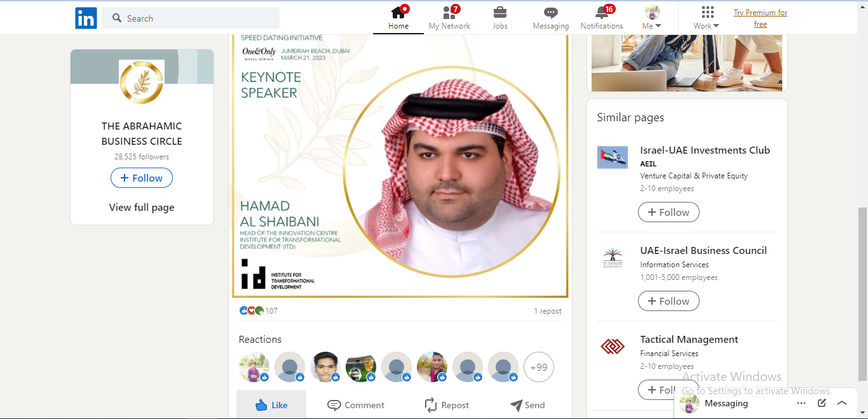Click Similar pages heading
This screenshot has width=868, height=419.
tap(630, 117)
